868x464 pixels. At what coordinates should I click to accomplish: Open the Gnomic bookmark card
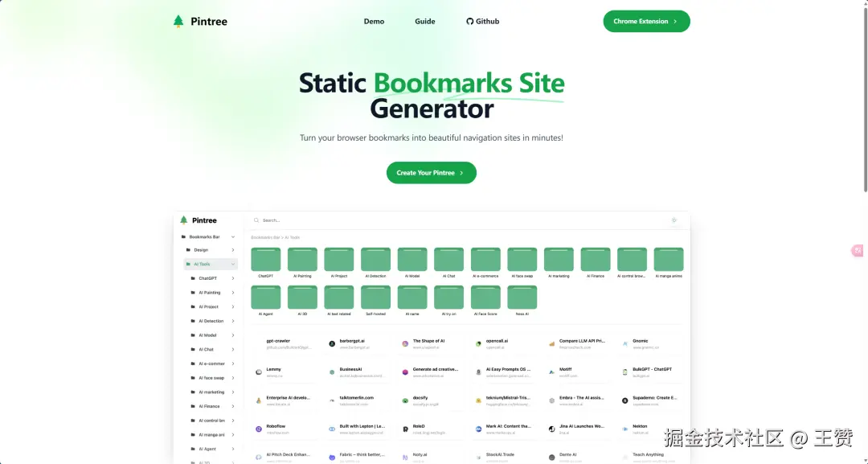(650, 344)
